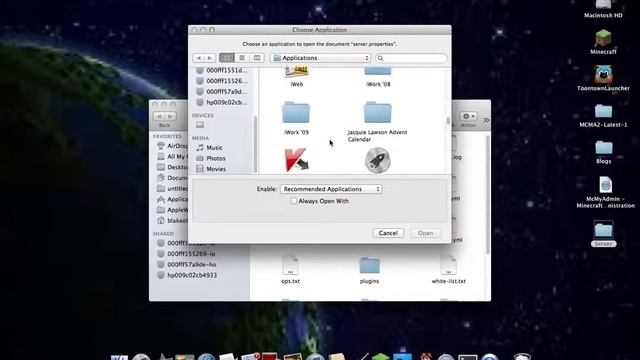Image resolution: width=640 pixels, height=360 pixels.
Task: Click the dialog file list scrollbar
Action: click(448, 121)
